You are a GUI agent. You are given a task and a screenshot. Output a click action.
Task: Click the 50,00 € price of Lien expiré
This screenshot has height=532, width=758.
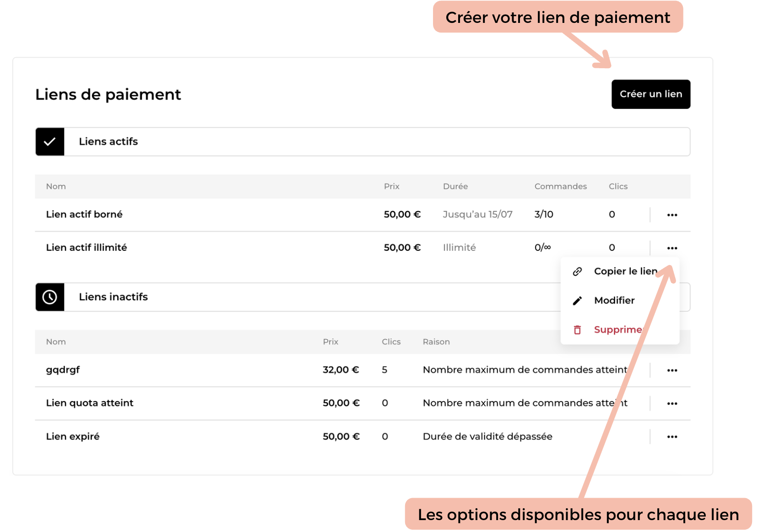click(341, 436)
